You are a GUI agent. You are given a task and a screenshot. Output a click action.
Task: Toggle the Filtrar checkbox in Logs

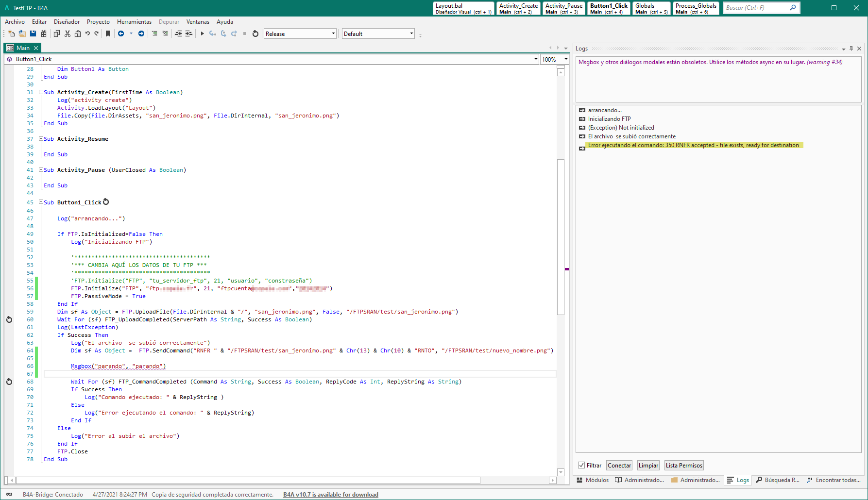coord(581,465)
